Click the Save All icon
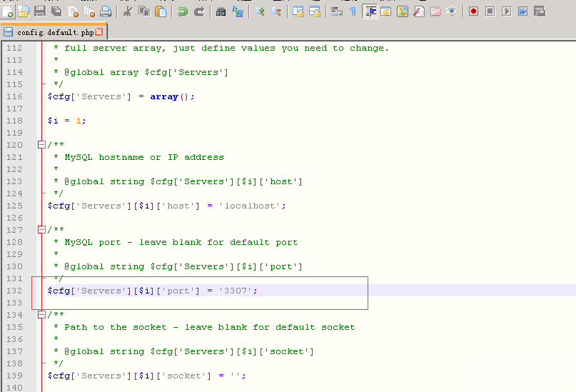 [x=56, y=11]
